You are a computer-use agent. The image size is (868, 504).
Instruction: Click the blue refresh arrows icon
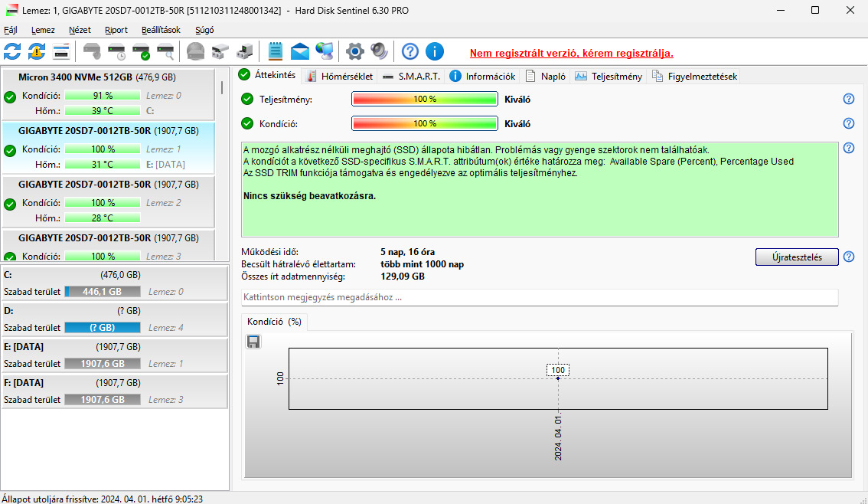pos(12,51)
